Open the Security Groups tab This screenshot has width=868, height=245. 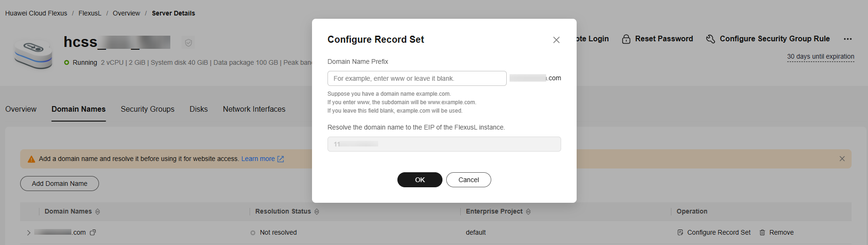pyautogui.click(x=147, y=109)
